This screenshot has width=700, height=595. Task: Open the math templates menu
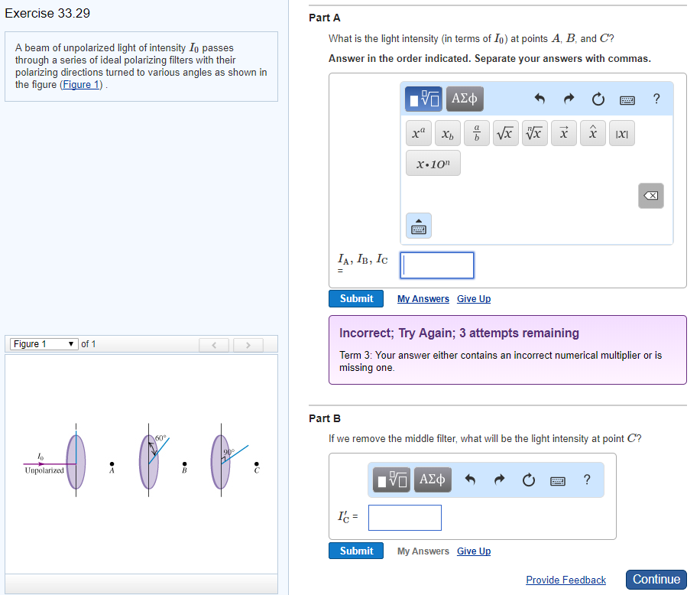(423, 99)
